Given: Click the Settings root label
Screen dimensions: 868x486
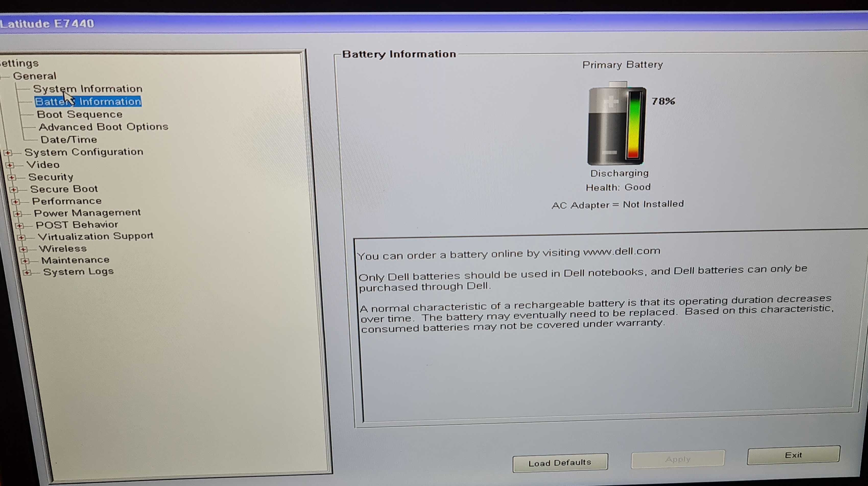Looking at the screenshot, I should tap(19, 63).
